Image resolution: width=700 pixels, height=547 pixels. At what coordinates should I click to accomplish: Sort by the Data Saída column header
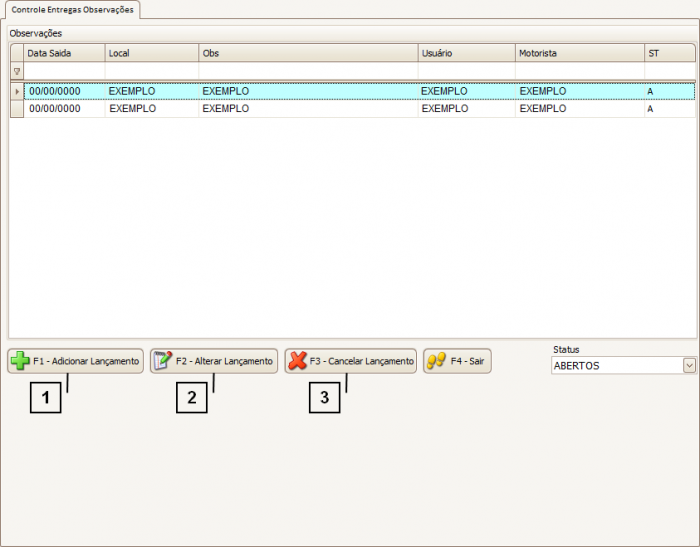click(64, 53)
